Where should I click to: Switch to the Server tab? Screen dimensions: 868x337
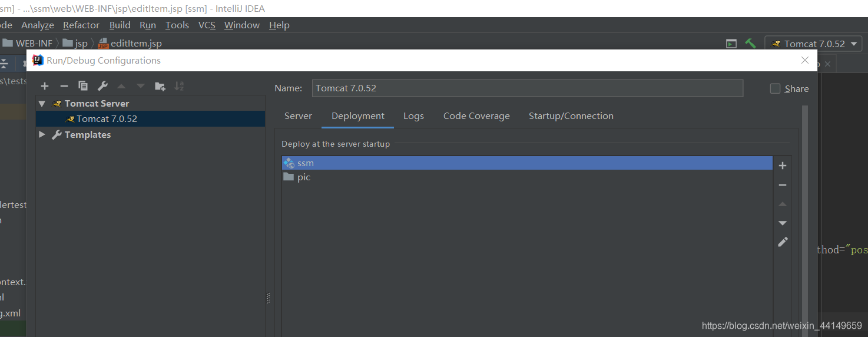[298, 116]
